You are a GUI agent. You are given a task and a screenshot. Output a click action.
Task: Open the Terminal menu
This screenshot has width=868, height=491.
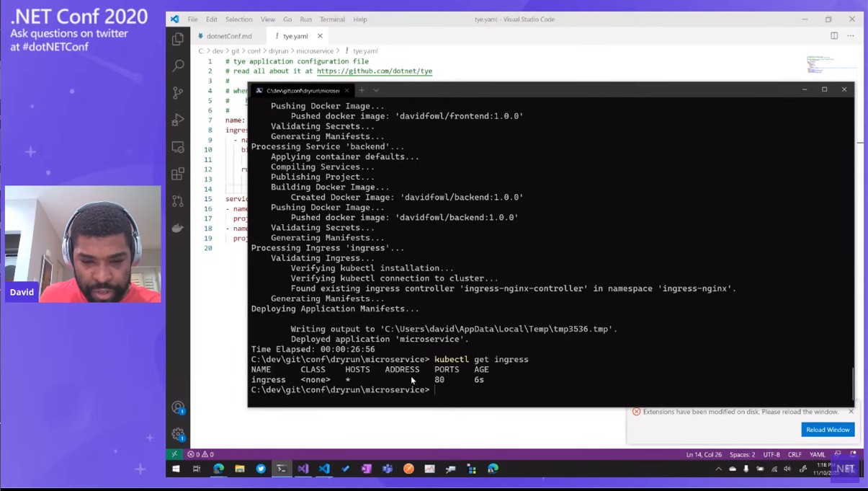333,19
